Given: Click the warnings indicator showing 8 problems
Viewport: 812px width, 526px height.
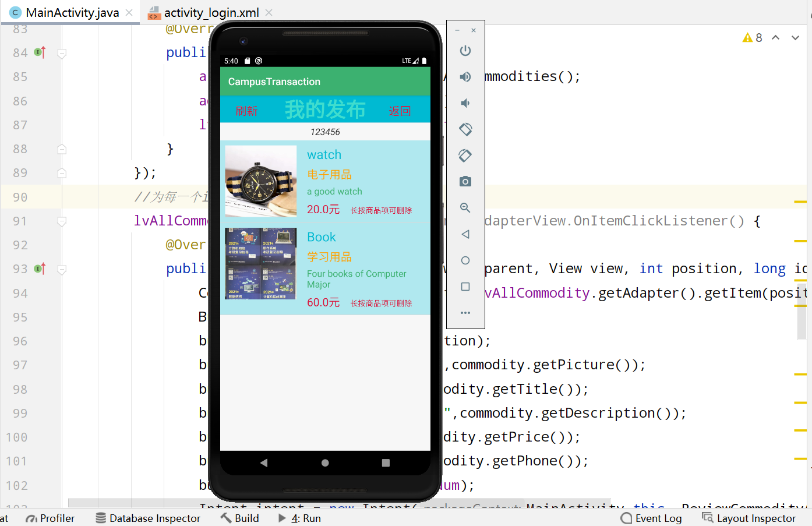Looking at the screenshot, I should [x=752, y=38].
